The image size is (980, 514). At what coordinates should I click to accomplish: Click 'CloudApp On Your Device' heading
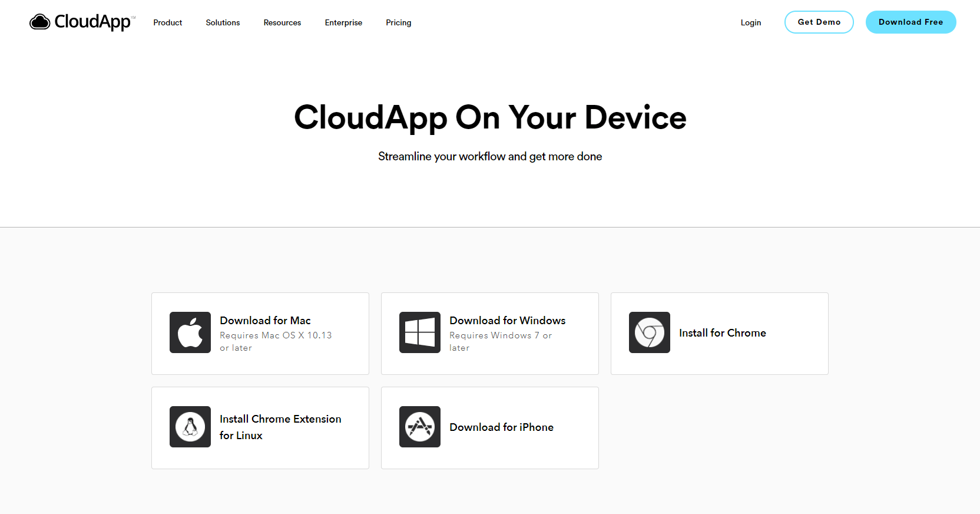(x=490, y=117)
